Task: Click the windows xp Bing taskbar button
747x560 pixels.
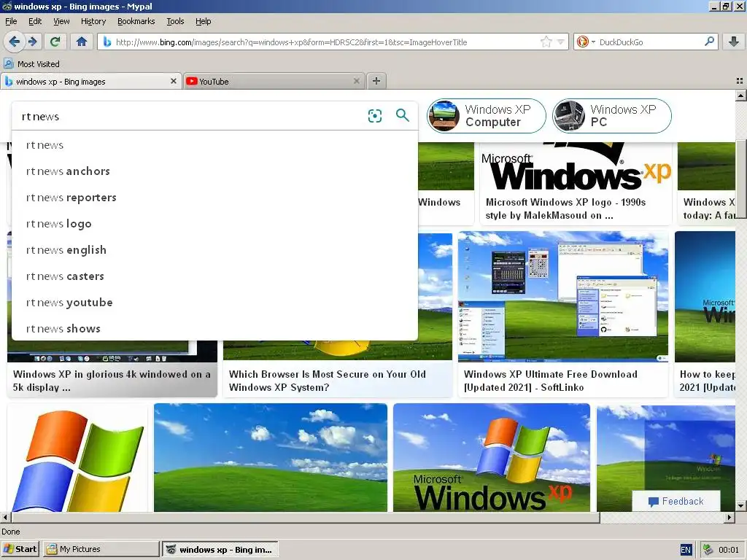Action: point(220,549)
